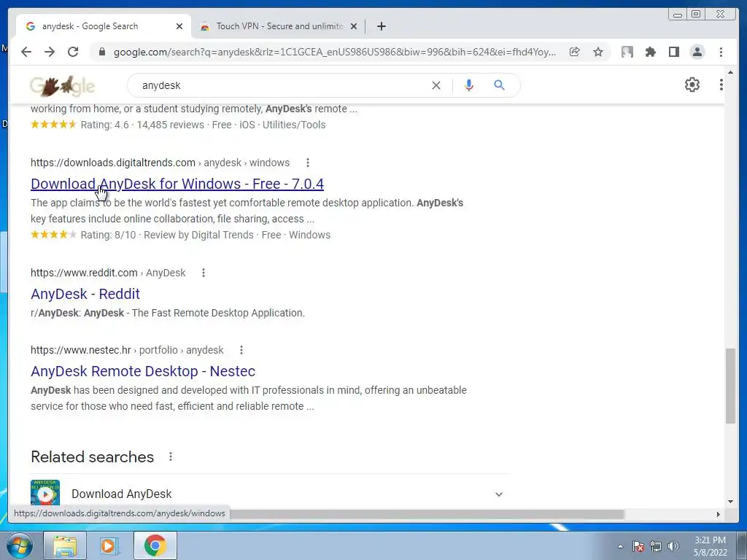Viewport: 747px width, 560px height.
Task: Click the 'Related searches' heading
Action: (x=92, y=456)
